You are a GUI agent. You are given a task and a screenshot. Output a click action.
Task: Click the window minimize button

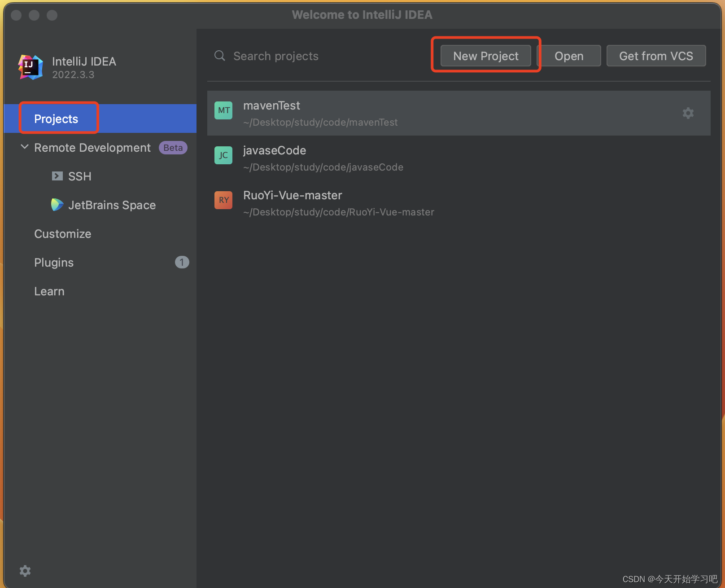(x=34, y=15)
